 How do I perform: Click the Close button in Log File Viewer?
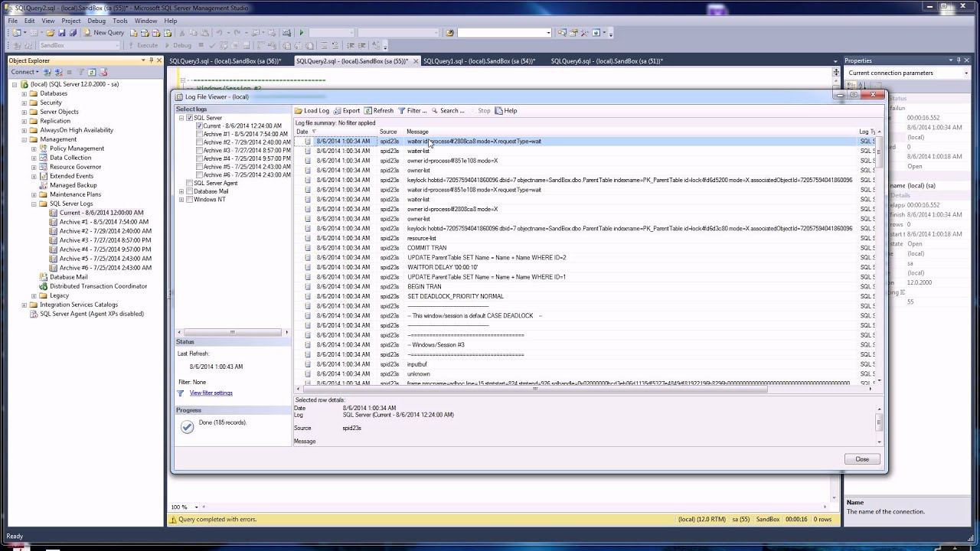pyautogui.click(x=862, y=459)
